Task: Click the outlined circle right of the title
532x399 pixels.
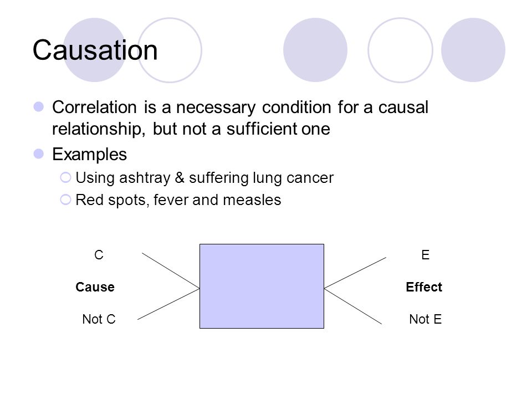Action: point(170,50)
